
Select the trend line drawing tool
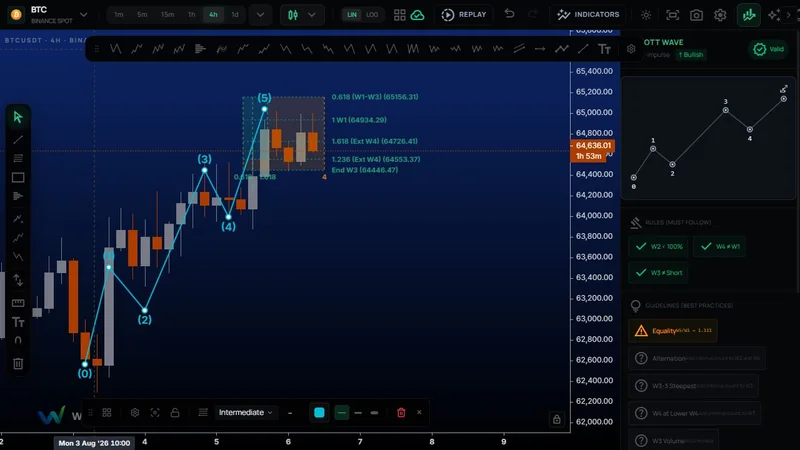click(x=18, y=139)
